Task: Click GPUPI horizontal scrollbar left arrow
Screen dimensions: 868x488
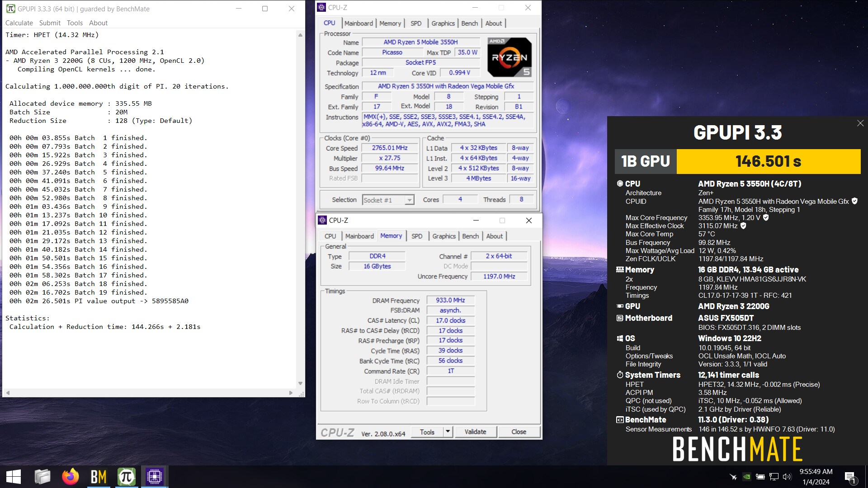Action: (x=8, y=393)
